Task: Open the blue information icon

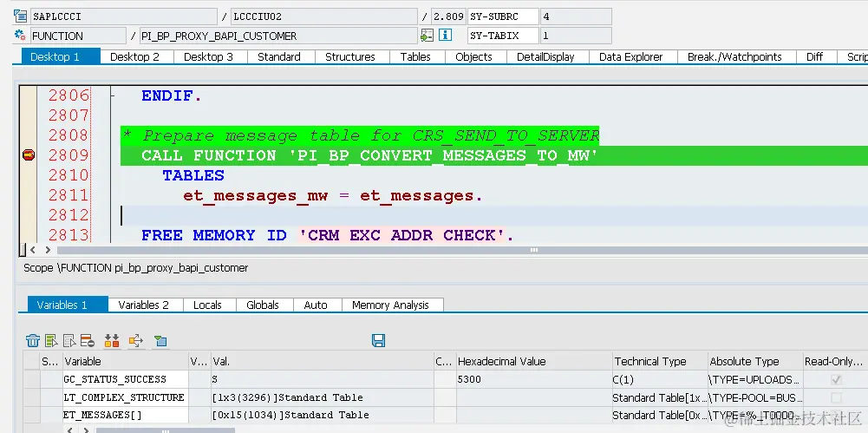Action: pos(445,36)
